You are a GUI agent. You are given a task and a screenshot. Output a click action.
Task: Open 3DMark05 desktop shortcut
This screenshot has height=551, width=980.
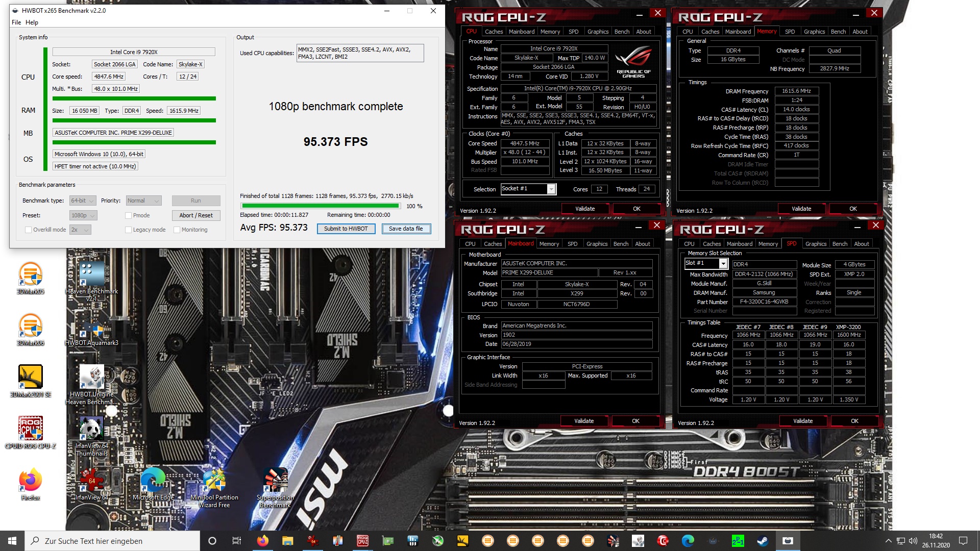click(31, 278)
